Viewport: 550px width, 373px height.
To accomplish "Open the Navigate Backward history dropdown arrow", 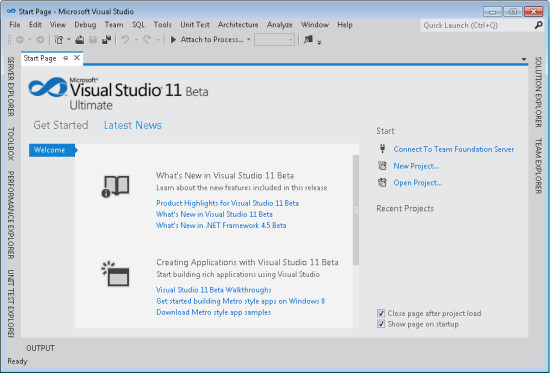I will tap(30, 40).
